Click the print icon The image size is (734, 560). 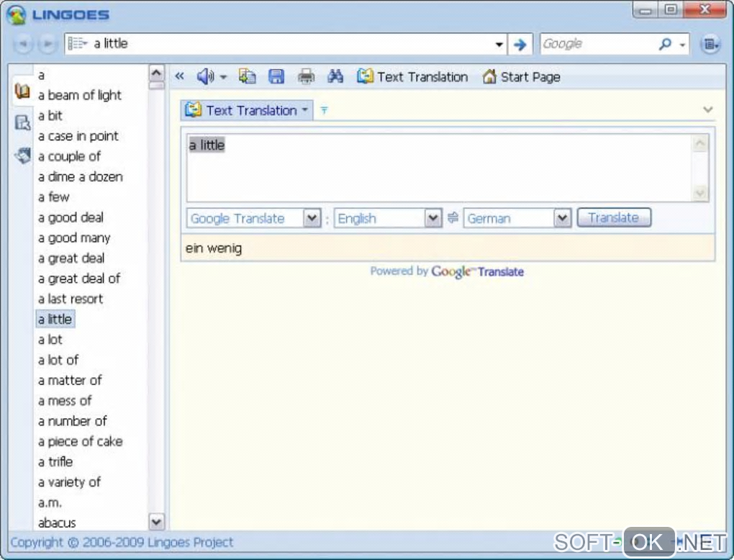(x=306, y=76)
